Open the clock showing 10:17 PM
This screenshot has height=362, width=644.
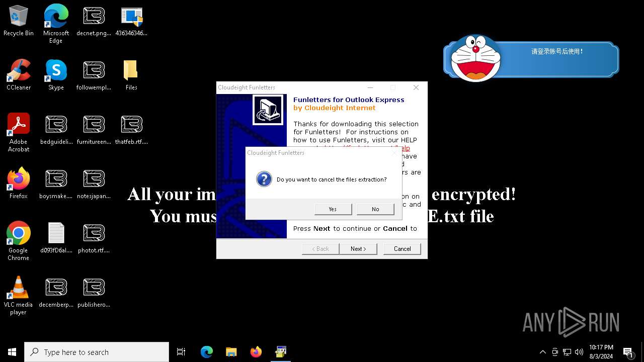point(601,352)
